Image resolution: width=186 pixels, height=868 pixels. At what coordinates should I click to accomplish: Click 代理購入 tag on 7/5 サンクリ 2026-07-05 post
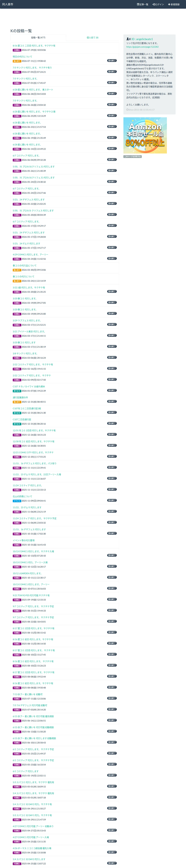pyautogui.click(x=17, y=72)
